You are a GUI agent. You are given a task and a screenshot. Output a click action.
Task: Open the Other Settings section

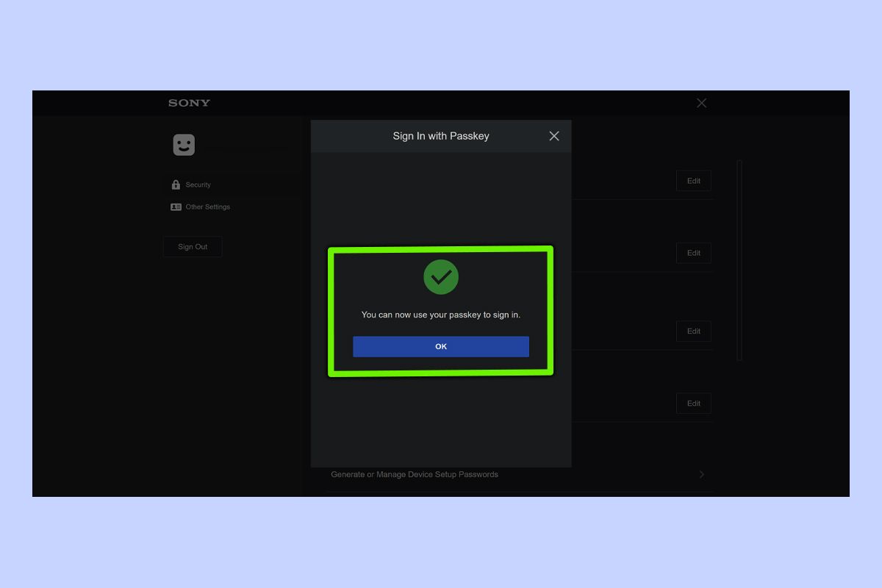coord(207,207)
